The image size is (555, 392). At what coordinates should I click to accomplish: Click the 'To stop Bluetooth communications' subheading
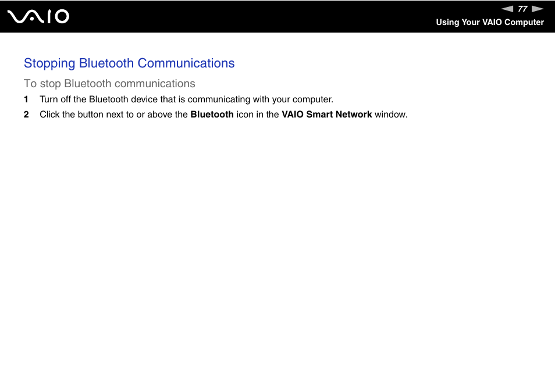pyautogui.click(x=109, y=84)
